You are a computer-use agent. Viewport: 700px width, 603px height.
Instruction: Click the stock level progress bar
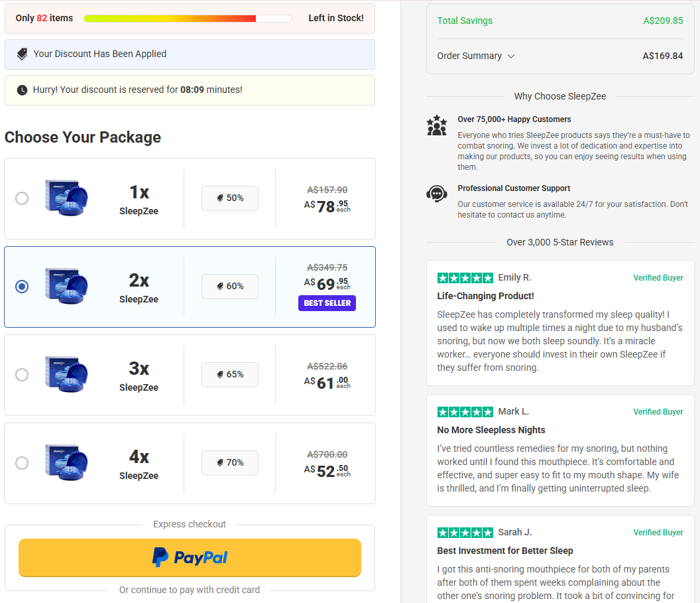[188, 19]
